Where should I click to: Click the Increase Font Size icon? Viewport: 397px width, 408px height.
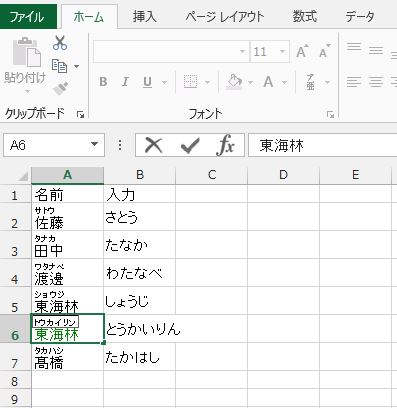click(x=302, y=51)
